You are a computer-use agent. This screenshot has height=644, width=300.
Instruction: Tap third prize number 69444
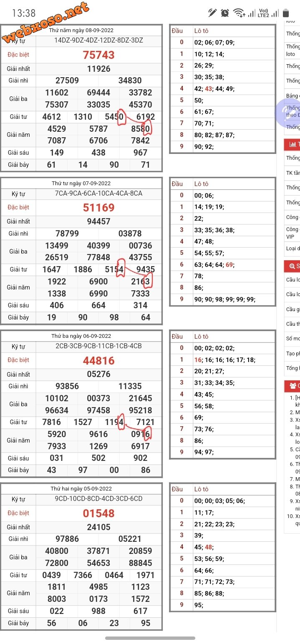pos(98,93)
